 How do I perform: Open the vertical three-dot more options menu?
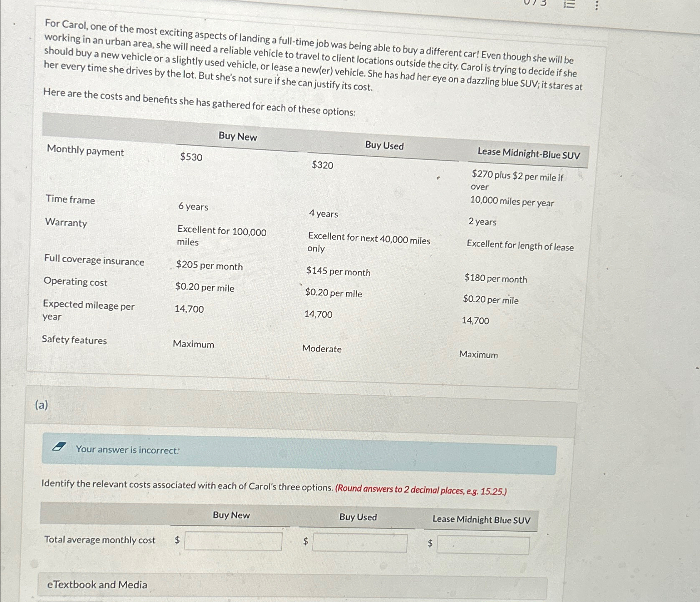point(596,5)
